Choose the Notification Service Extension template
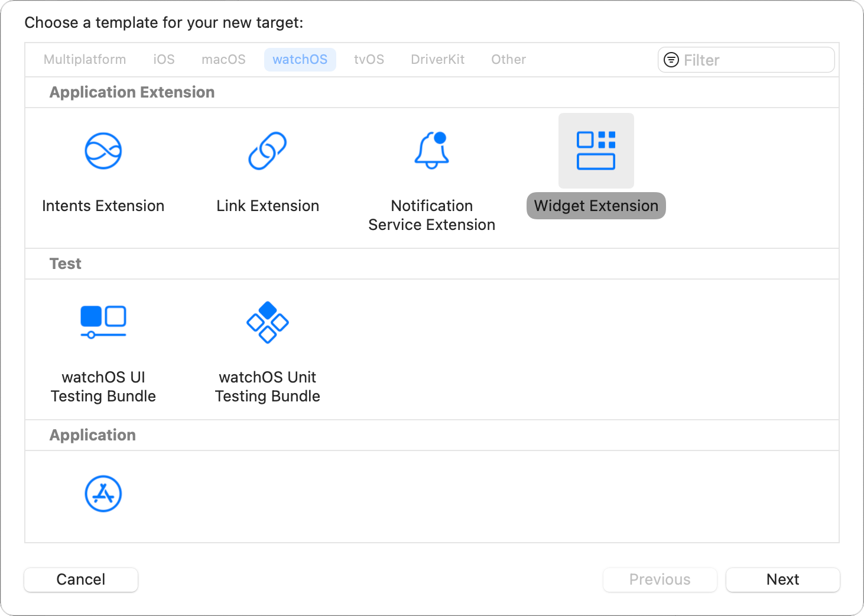The image size is (864, 616). tap(431, 171)
